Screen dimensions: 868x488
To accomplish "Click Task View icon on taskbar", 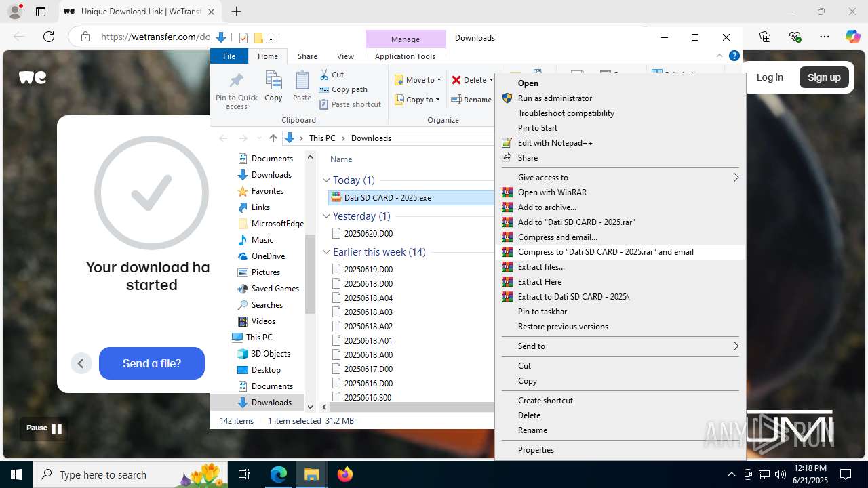I will [244, 474].
